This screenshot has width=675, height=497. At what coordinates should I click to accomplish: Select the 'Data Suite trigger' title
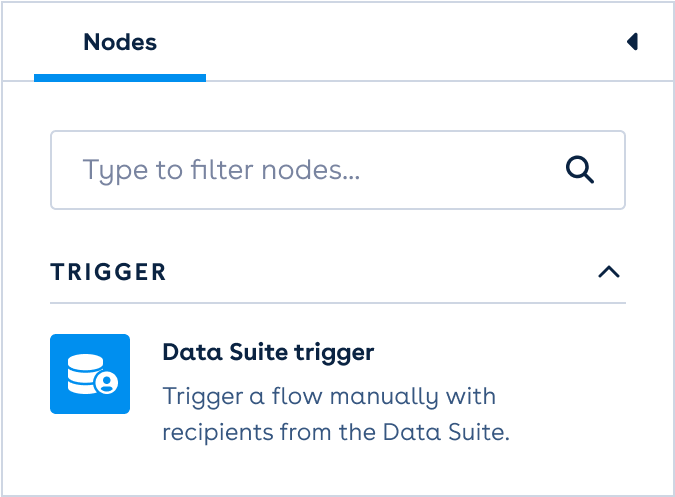(x=267, y=352)
